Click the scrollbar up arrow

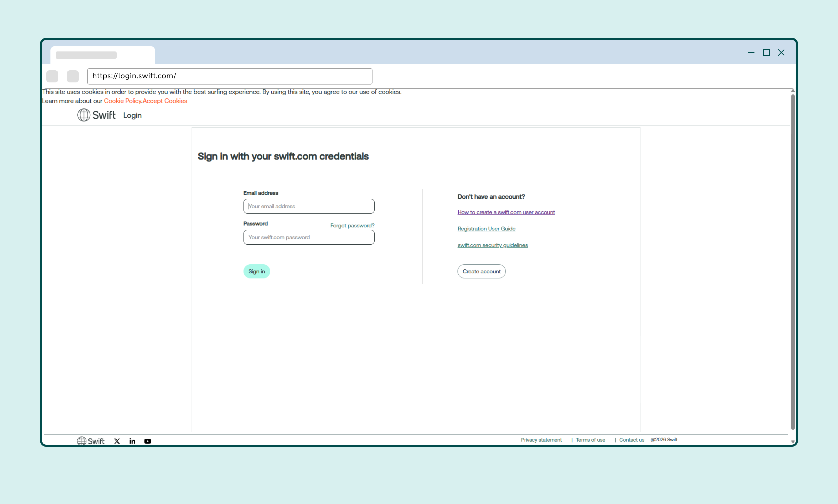tap(793, 91)
